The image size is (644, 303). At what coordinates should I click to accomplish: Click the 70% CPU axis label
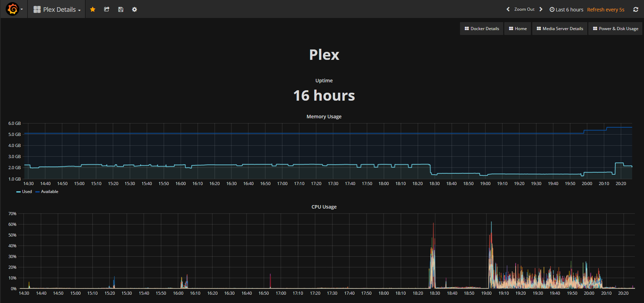12,214
